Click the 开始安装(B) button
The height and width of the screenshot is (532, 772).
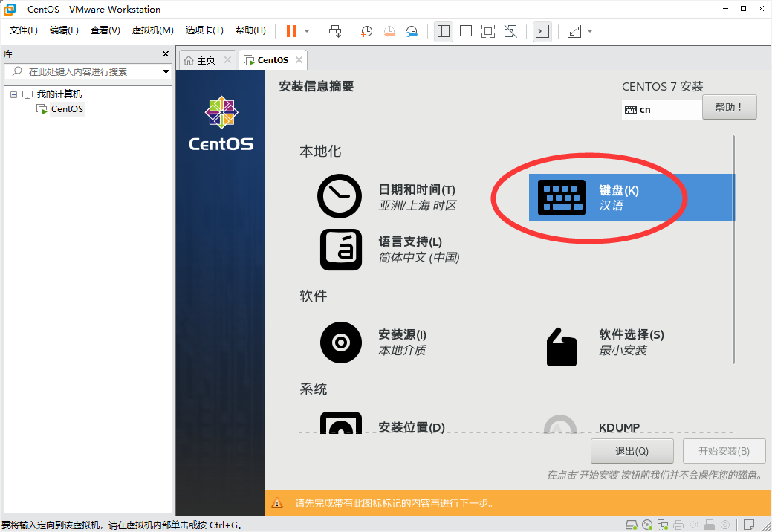pos(724,451)
